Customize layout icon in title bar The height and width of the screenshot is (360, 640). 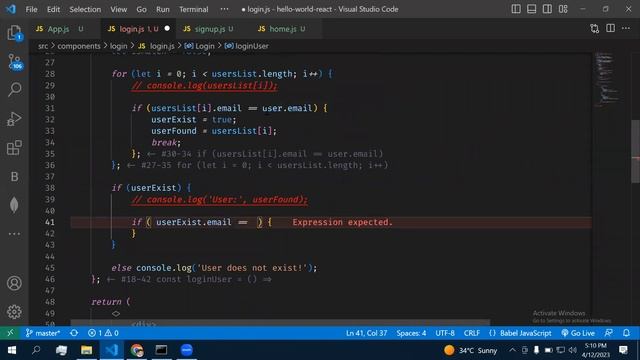tap(563, 9)
